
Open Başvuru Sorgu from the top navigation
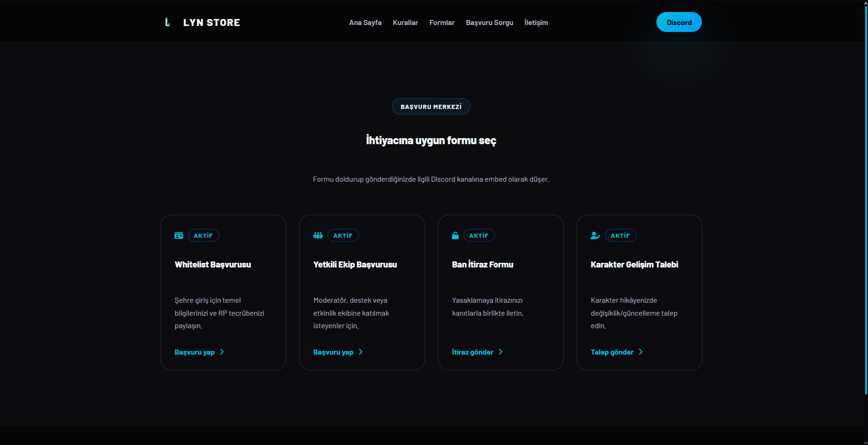pyautogui.click(x=489, y=23)
